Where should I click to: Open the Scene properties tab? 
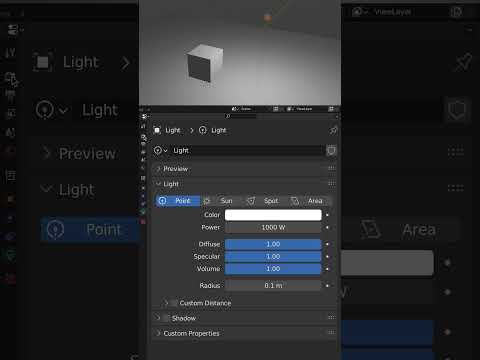143,160
